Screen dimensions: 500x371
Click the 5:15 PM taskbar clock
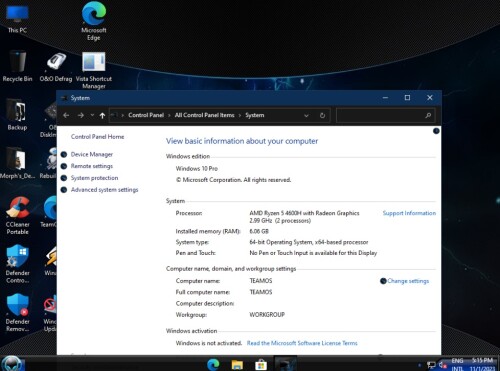[x=482, y=360]
